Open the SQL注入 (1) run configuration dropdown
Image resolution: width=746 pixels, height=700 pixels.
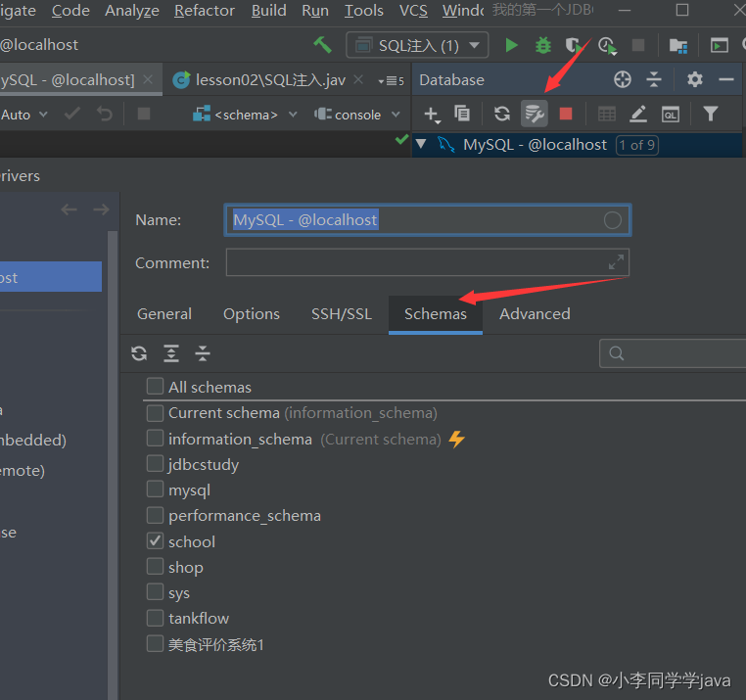[x=417, y=45]
